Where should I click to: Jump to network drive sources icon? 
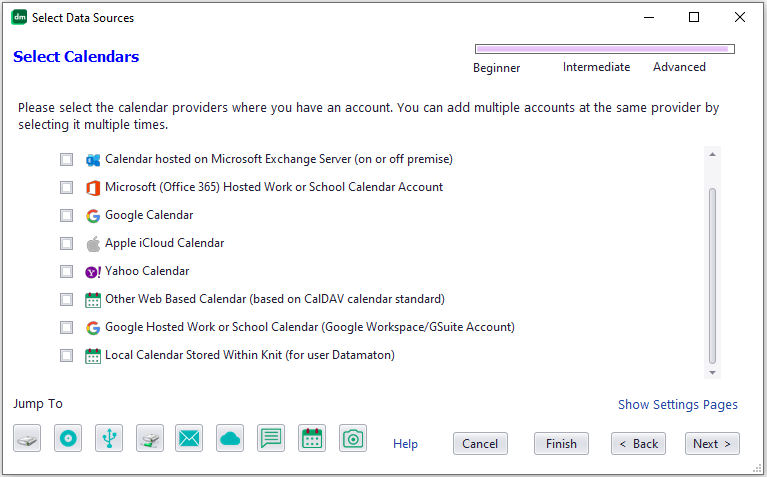tap(150, 438)
